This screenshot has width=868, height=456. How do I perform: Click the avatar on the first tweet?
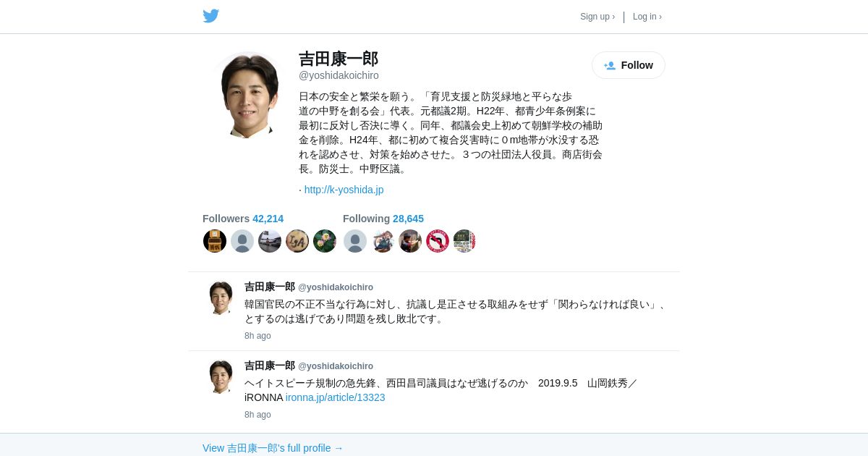[x=221, y=298]
